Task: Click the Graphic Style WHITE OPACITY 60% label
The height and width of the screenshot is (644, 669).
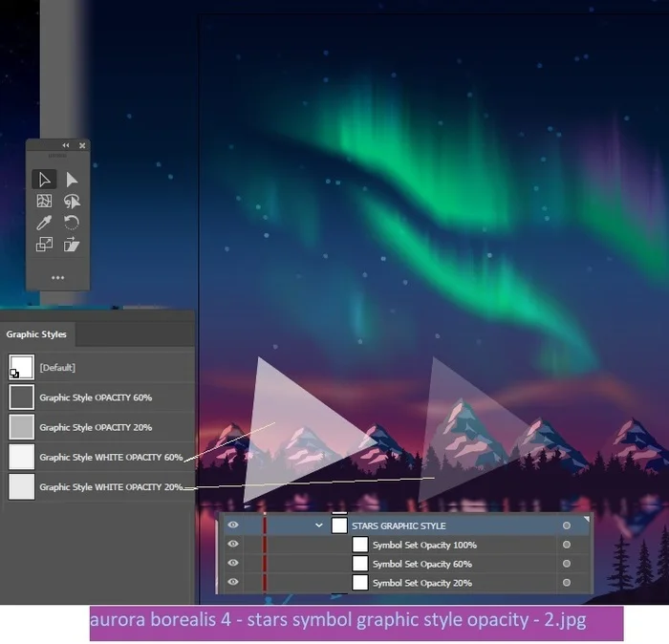Action: (x=112, y=457)
